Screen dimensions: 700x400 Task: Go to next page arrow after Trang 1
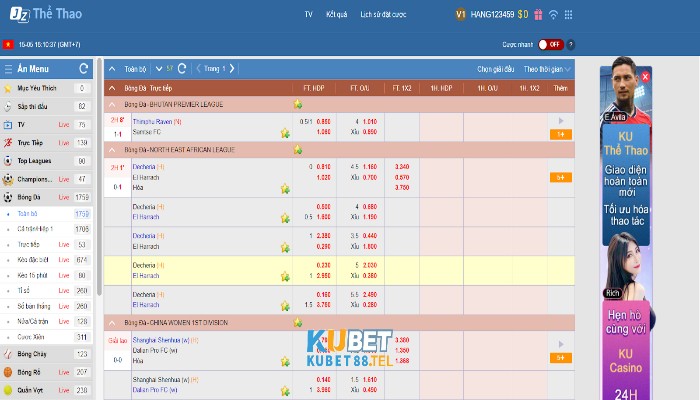(232, 69)
